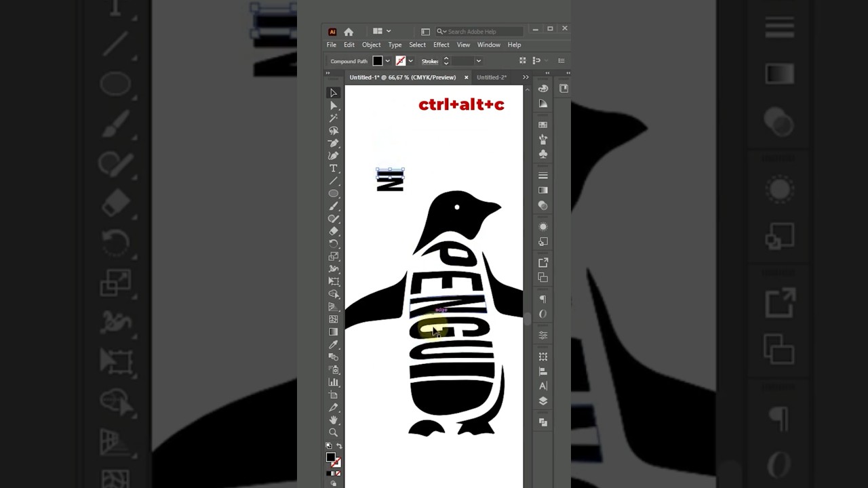The height and width of the screenshot is (488, 868).
Task: Choose the Free Transform tool
Action: [x=334, y=281]
